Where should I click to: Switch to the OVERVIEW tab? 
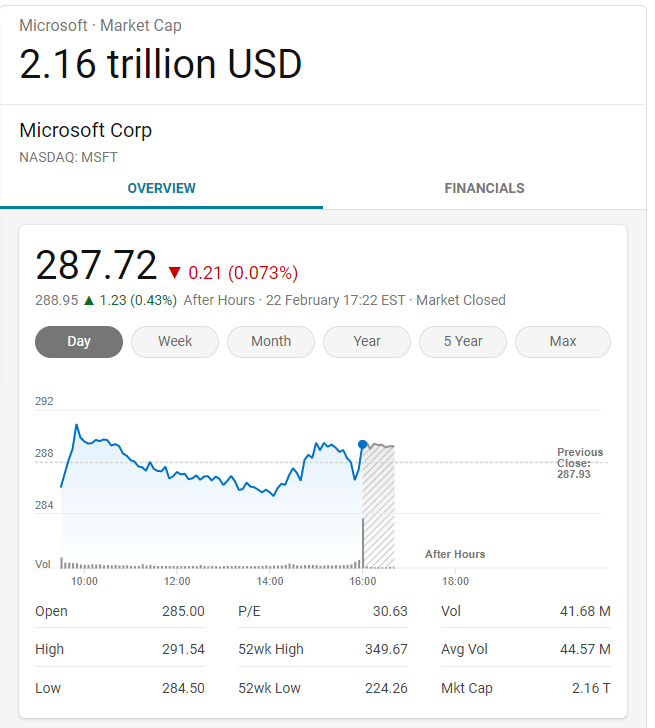pyautogui.click(x=161, y=188)
